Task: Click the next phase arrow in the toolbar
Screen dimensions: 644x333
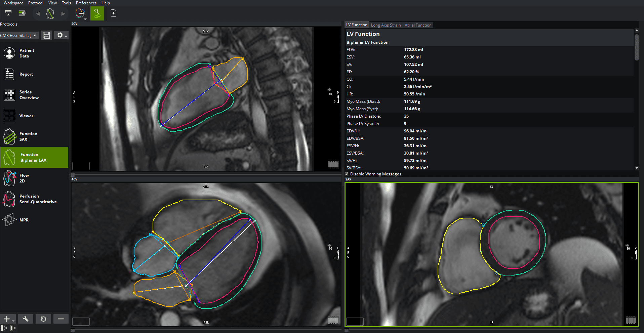Action: (63, 13)
